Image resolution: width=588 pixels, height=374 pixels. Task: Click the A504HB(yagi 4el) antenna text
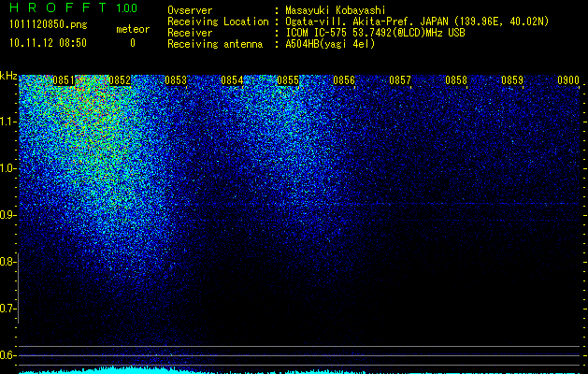pos(330,44)
